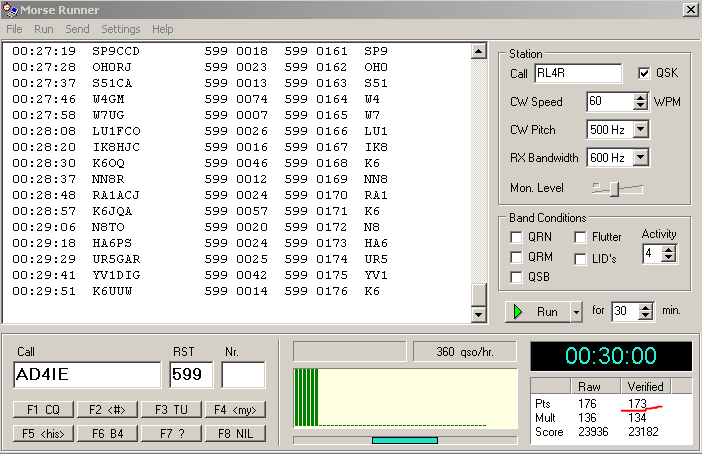Enable the QRM band condition
Viewport: 702px width, 454px height.
(x=516, y=257)
